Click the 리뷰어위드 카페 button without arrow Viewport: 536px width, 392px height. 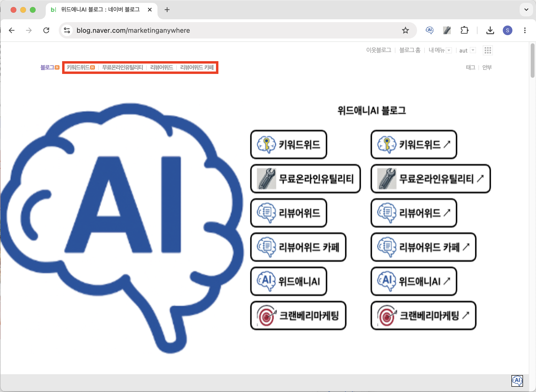click(298, 247)
